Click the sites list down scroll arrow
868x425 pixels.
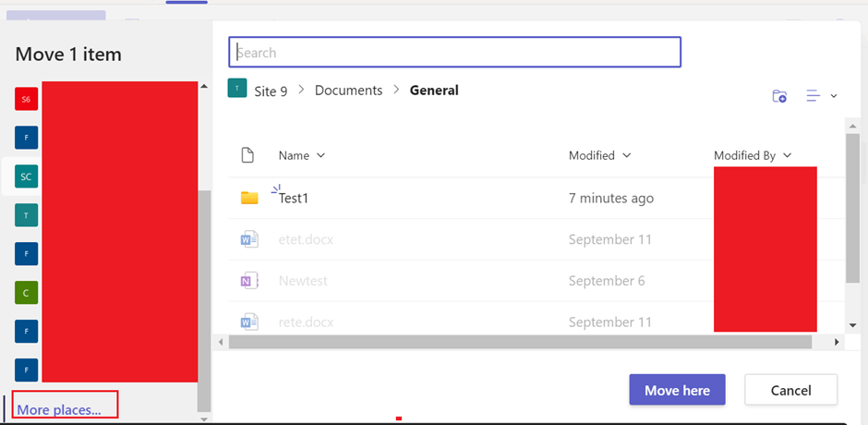(204, 419)
